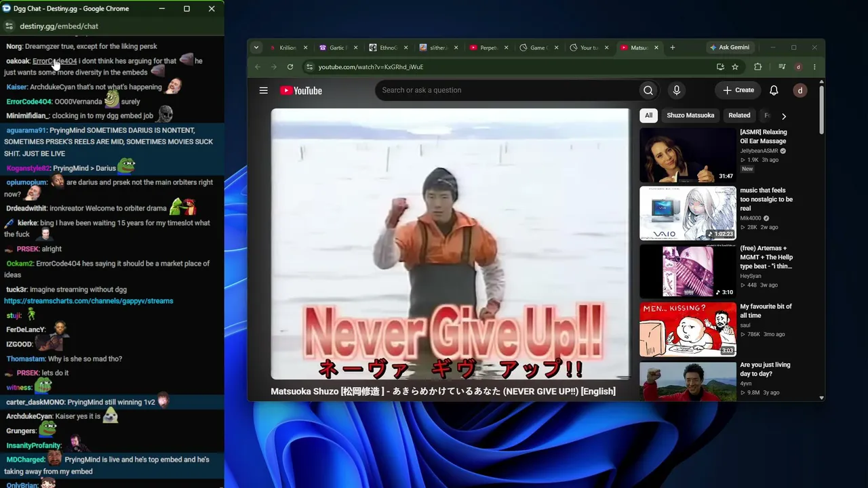868x488 pixels.
Task: Switch to the Gartic tab
Action: point(338,47)
